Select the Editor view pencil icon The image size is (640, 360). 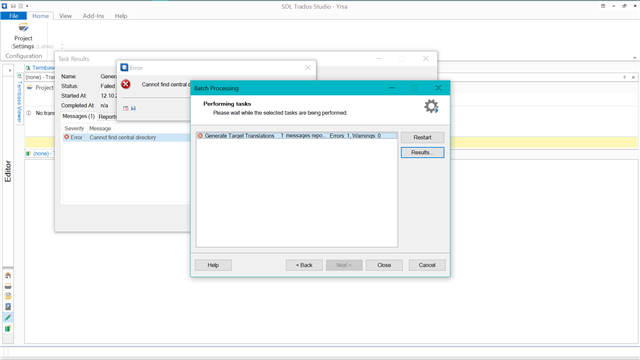8,318
